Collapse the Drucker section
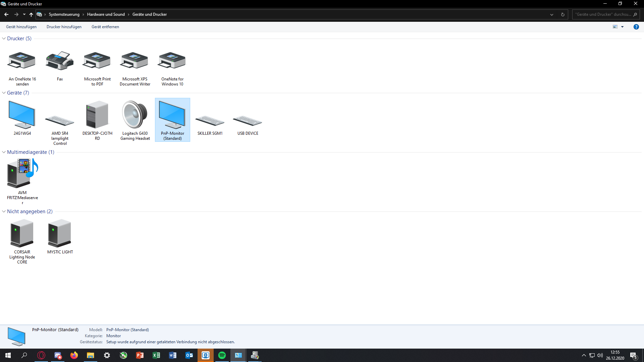This screenshot has height=362, width=644. tap(4, 39)
